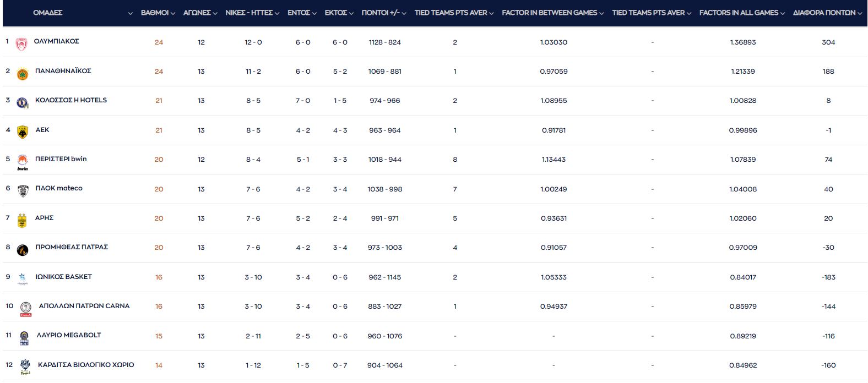
Task: Click the ΛΑΥΡΙΟ MEGABOLT team logo
Action: tap(24, 338)
